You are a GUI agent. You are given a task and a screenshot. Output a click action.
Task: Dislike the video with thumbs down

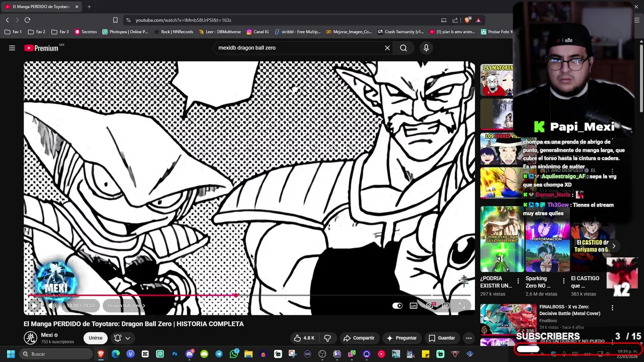pos(328,338)
